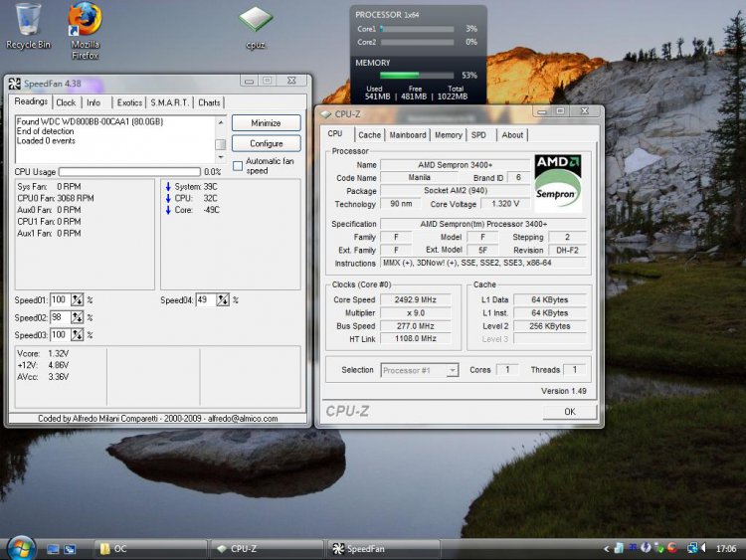Adjust Speed03 stepper arrows

point(77,335)
